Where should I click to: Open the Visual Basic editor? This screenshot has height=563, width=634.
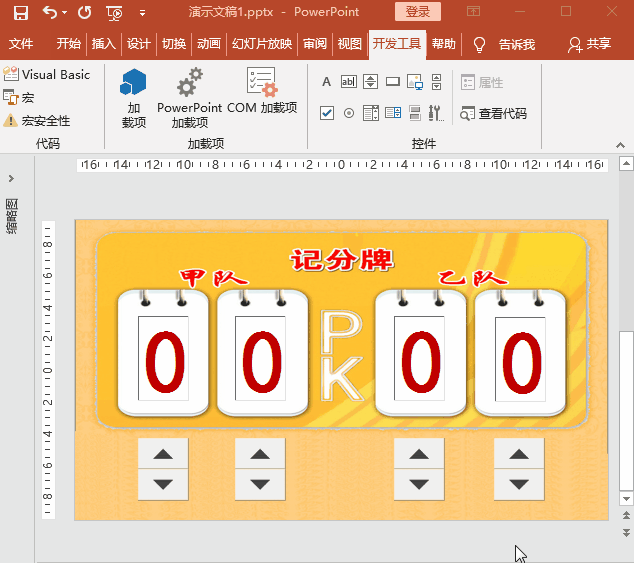tap(46, 74)
